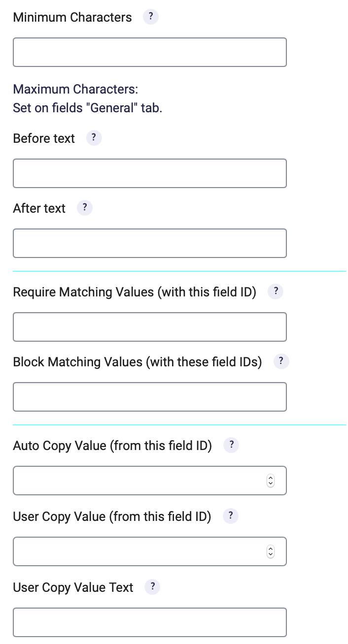This screenshot has width=348, height=644.
Task: Focus the User Copy Value Text input
Action: (x=150, y=622)
